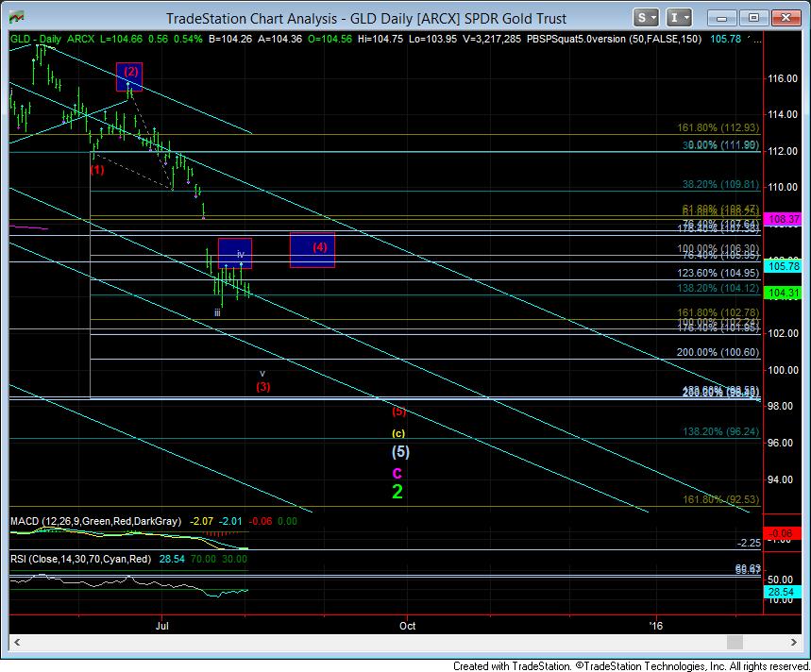Click the large green 2 wave label
This screenshot has width=811, height=672.
coord(397,492)
